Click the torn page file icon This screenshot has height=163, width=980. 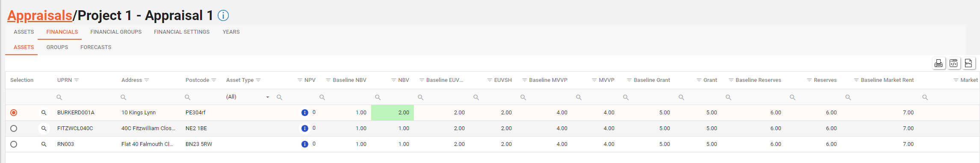[968, 63]
